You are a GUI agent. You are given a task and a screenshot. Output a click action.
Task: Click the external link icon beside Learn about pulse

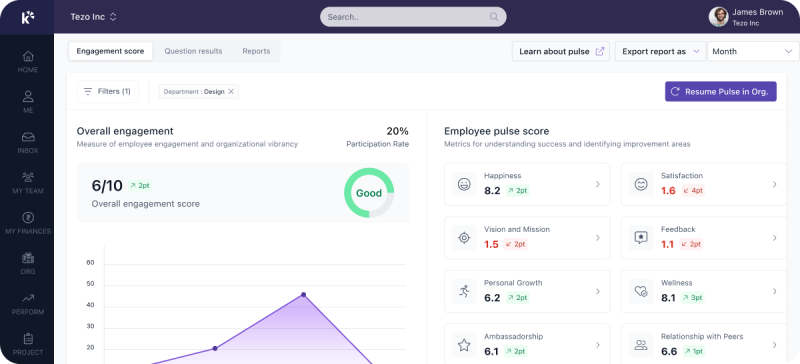(600, 51)
